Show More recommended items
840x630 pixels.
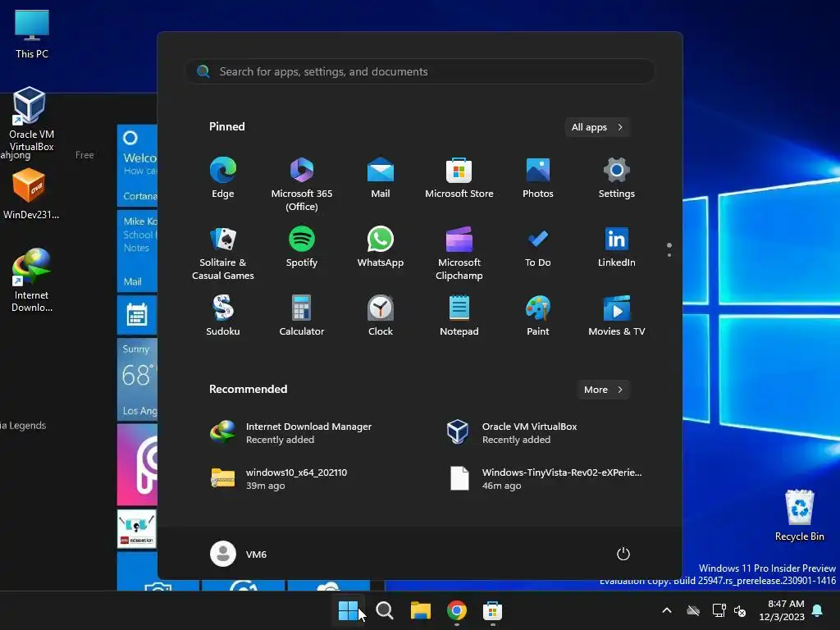(604, 390)
